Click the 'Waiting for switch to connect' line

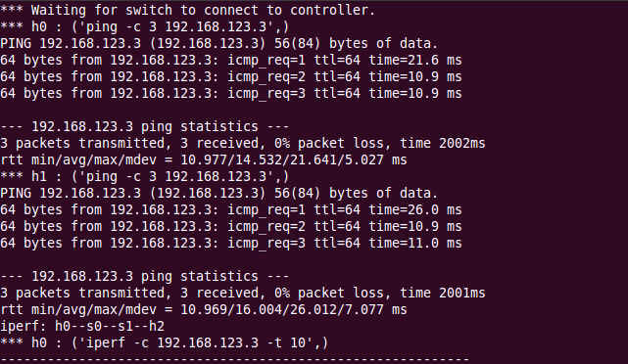click(x=187, y=10)
